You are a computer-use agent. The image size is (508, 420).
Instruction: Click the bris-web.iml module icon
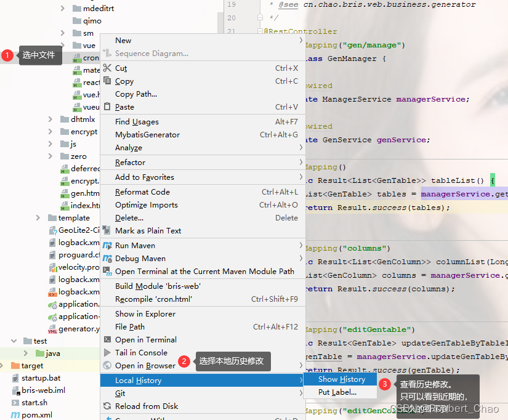click(16, 390)
